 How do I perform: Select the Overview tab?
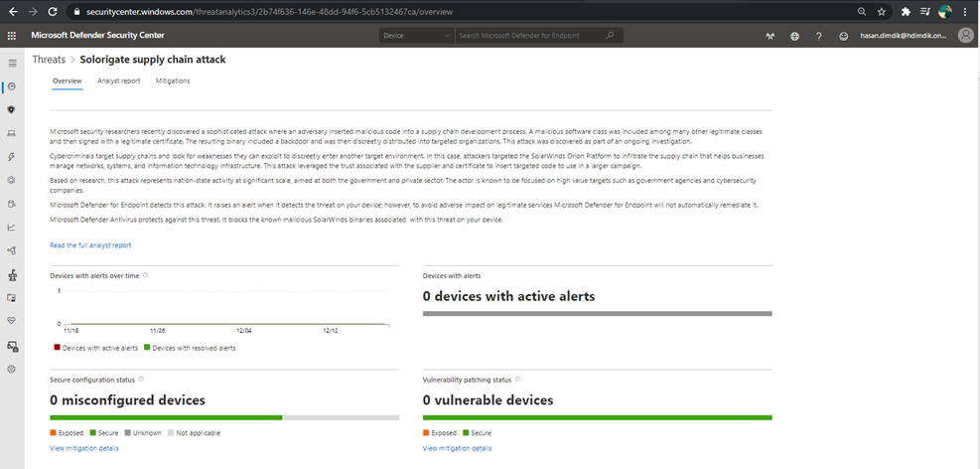tap(68, 80)
